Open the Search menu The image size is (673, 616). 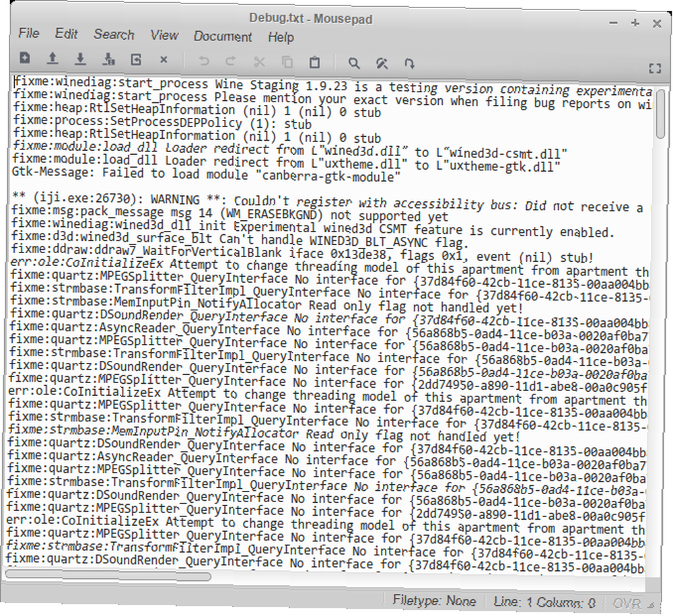(114, 35)
